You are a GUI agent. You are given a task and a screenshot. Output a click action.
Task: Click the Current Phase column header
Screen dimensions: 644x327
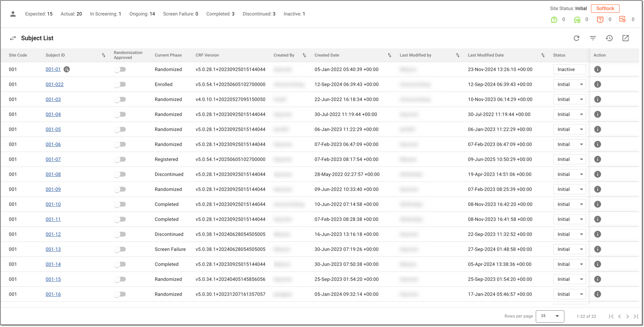[168, 55]
